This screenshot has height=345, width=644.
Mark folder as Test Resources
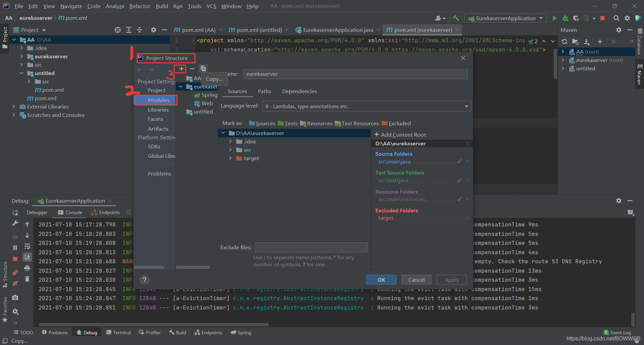[357, 123]
